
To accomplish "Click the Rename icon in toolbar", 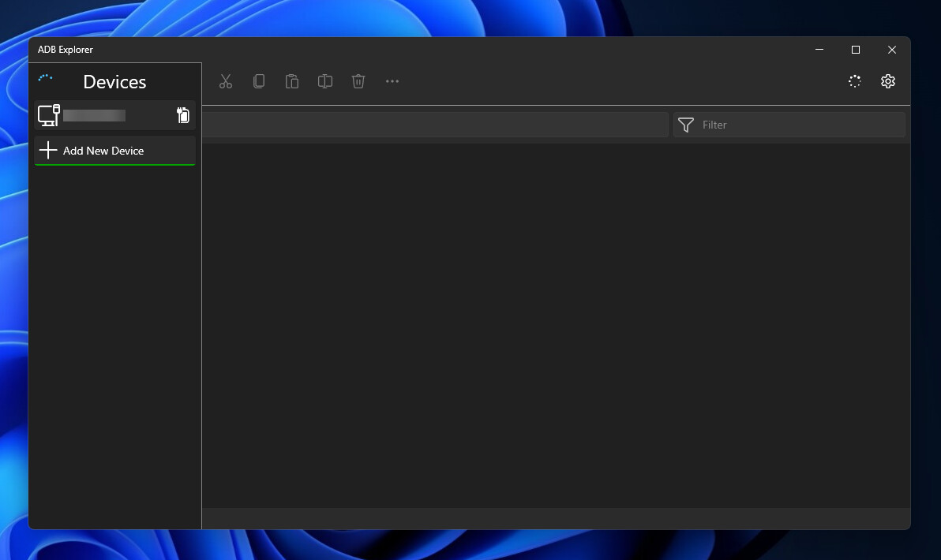I will pyautogui.click(x=324, y=81).
